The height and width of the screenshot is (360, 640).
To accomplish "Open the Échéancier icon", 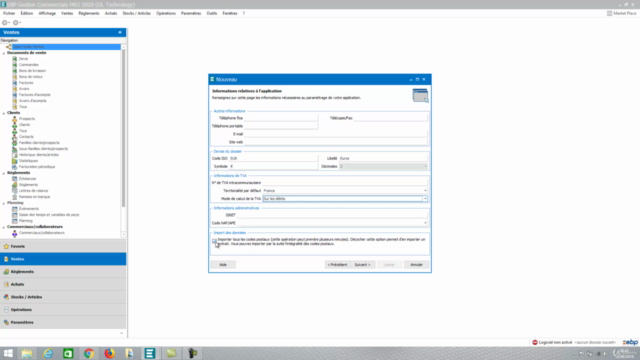I will (x=15, y=179).
